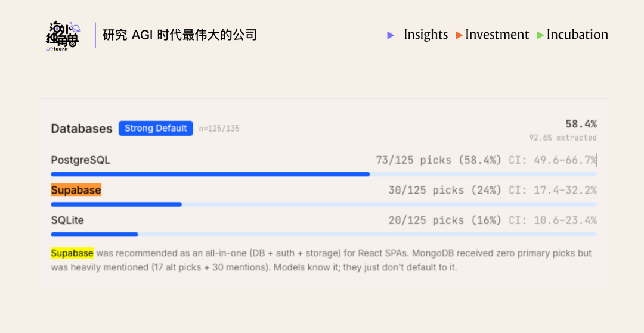Click the PostgreSQL progress bar
644x333 pixels.
click(324, 175)
